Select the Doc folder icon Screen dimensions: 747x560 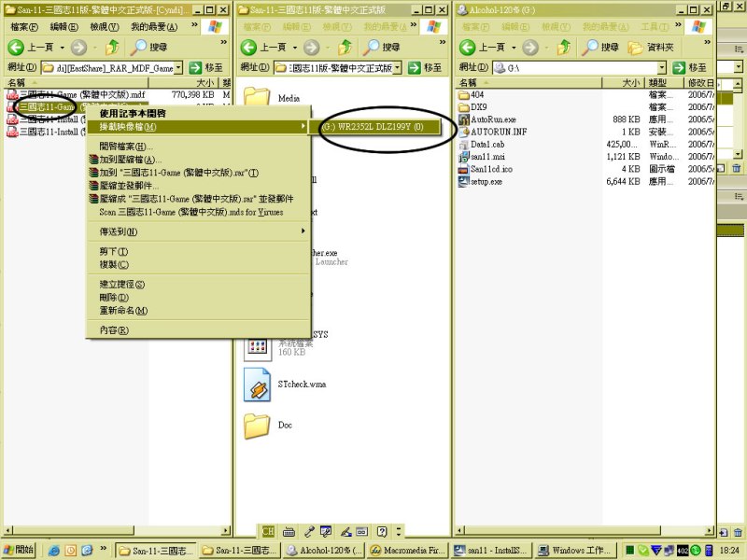tap(257, 426)
